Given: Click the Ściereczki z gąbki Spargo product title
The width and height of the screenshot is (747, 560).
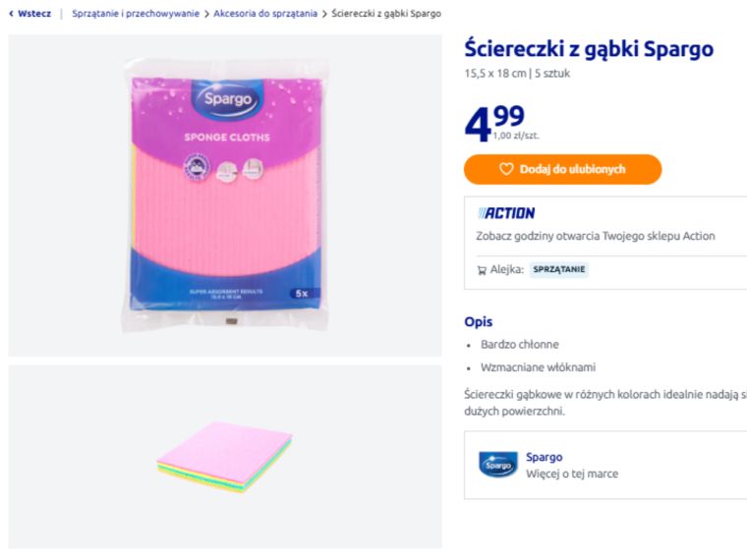Looking at the screenshot, I should tap(589, 49).
